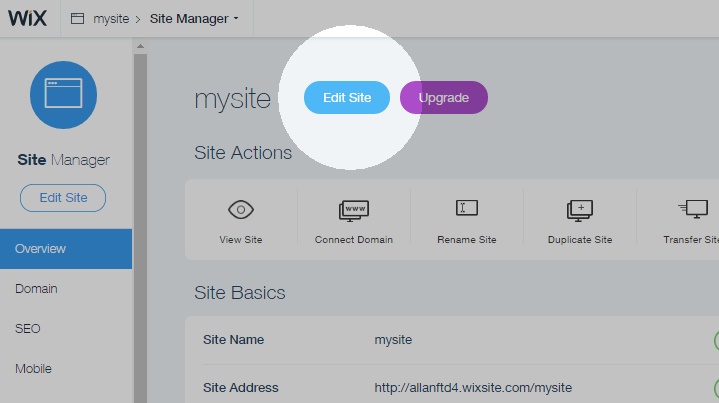Viewport: 719px width, 403px height.
Task: Click the purple Upgrade button
Action: click(x=443, y=97)
